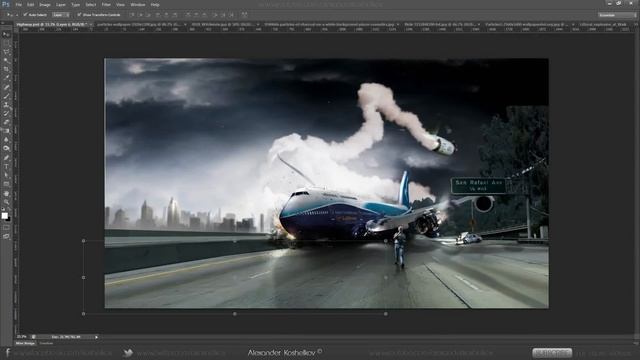Toggle Quick Mask mode icon
Viewport: 640px width, 360px height.
click(6, 228)
